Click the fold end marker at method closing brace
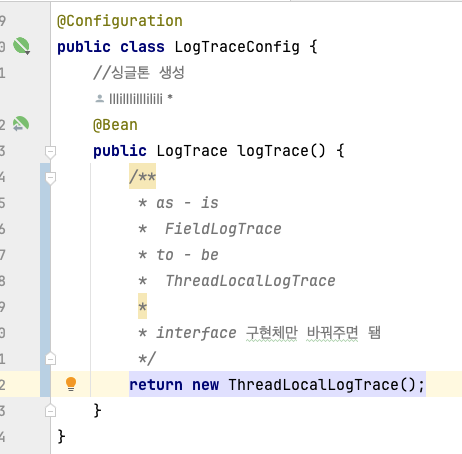The image size is (462, 454). (x=50, y=411)
